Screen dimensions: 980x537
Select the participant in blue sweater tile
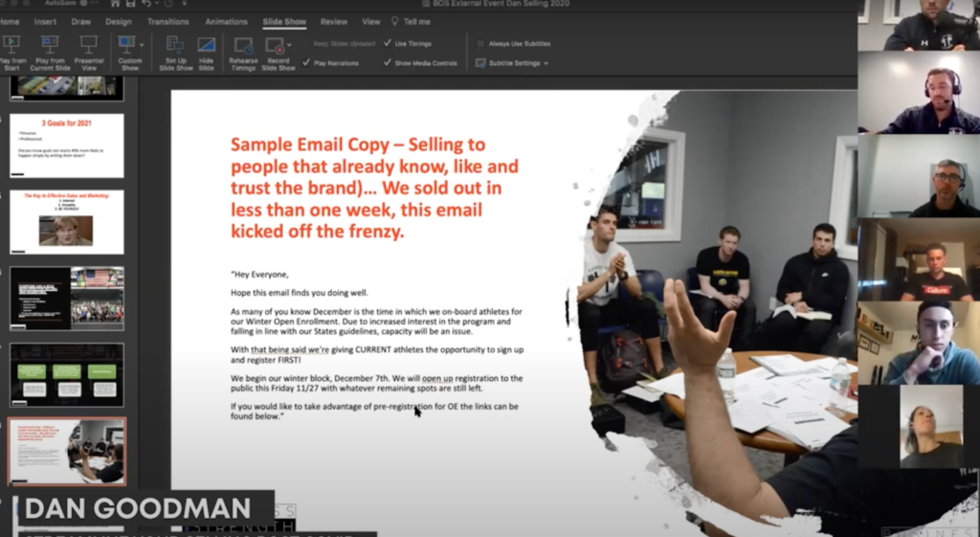point(919,343)
